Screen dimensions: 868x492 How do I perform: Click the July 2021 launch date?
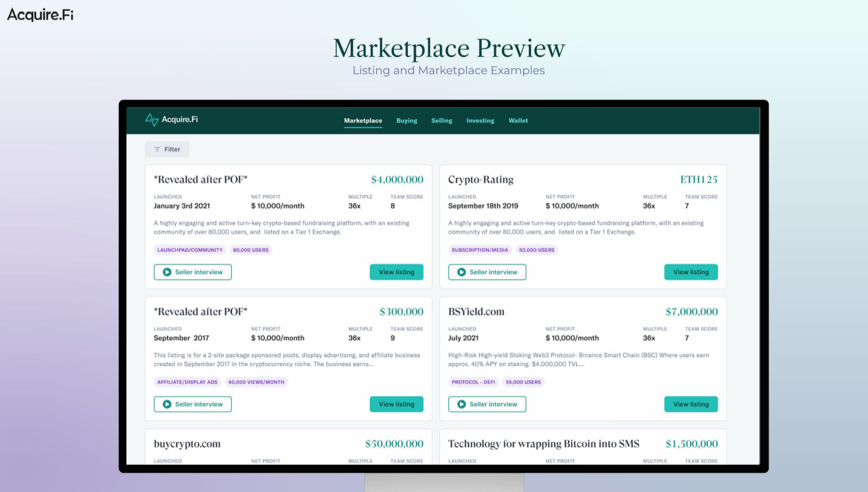tap(464, 338)
